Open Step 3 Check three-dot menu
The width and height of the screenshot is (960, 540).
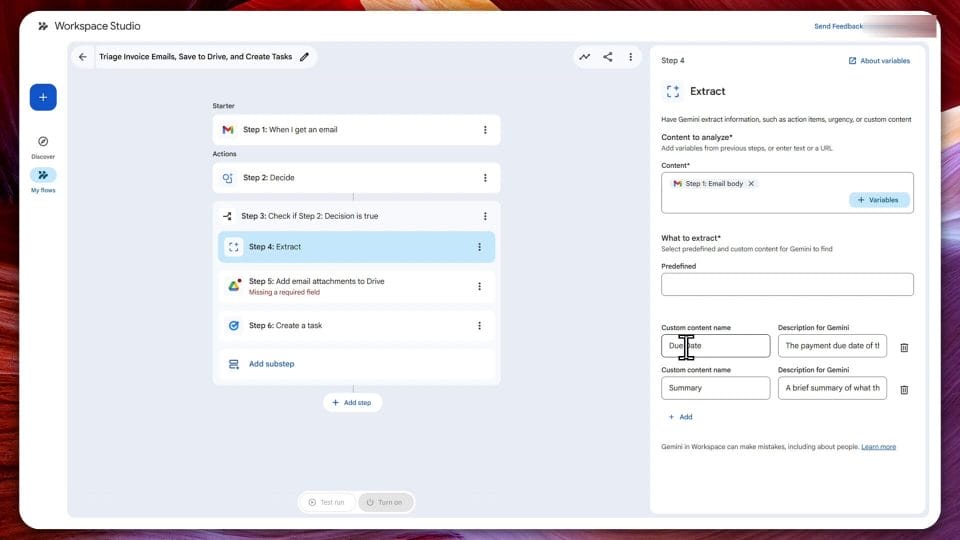click(485, 216)
